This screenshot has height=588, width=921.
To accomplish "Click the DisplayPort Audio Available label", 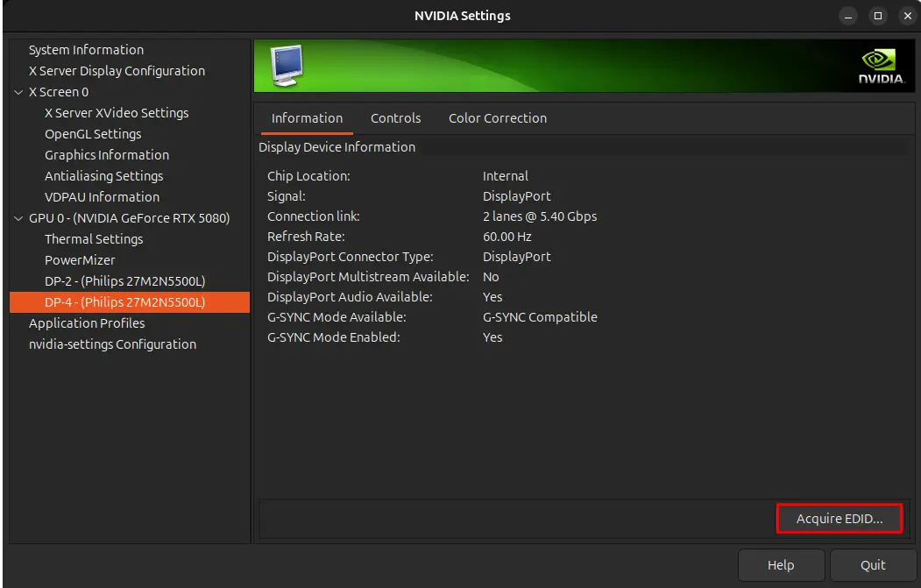I will (350, 297).
